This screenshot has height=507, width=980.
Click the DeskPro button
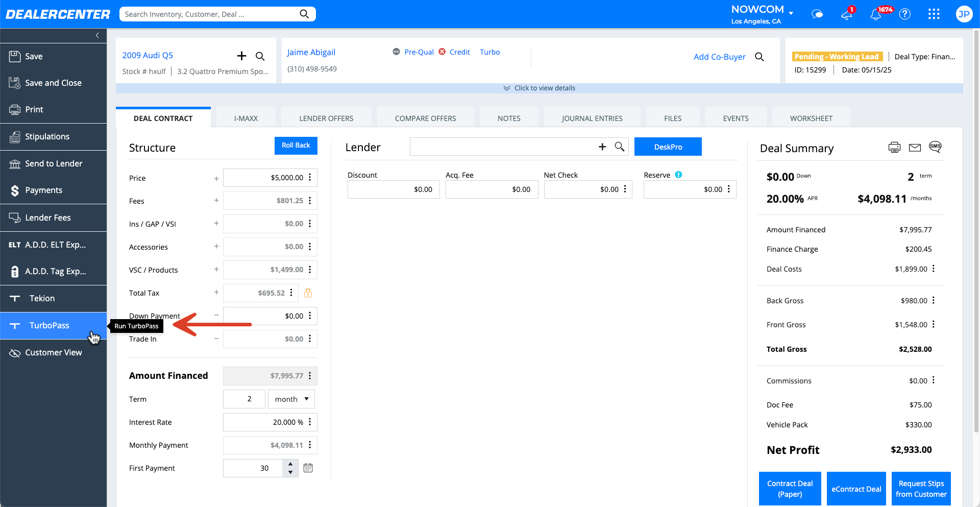668,147
